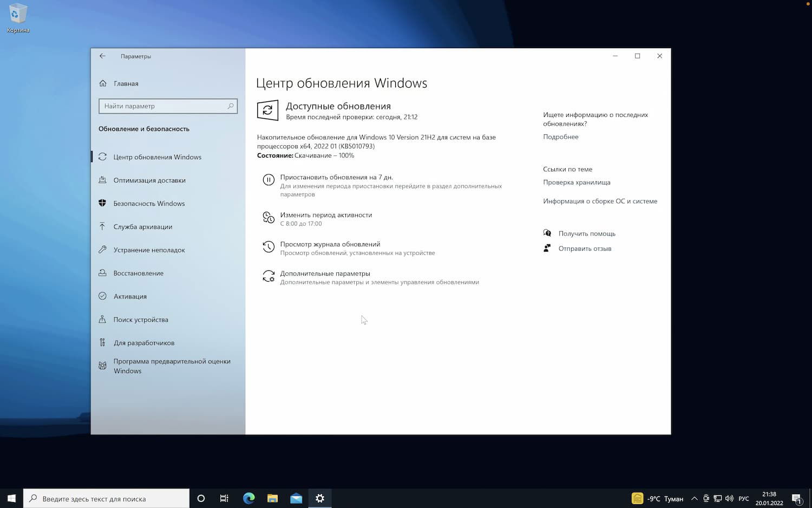Open Просмотр журнала обновлений
This screenshot has width=812, height=508.
(x=330, y=244)
